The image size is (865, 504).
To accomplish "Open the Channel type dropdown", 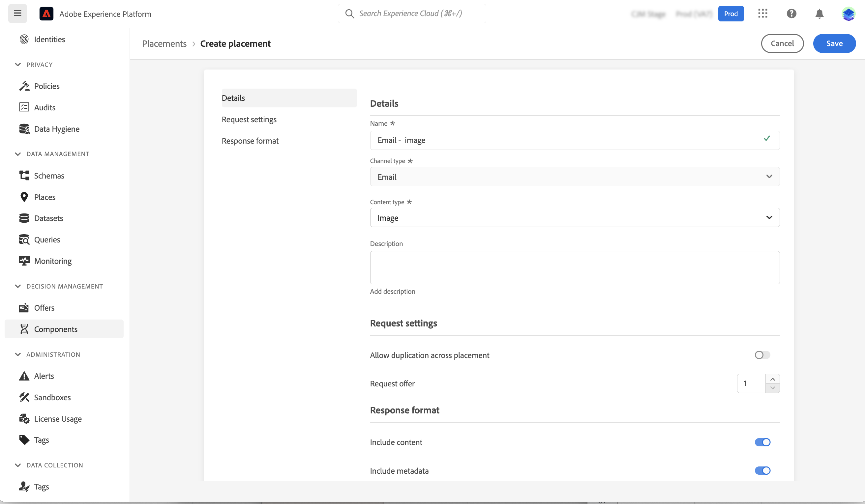I will tap(574, 177).
